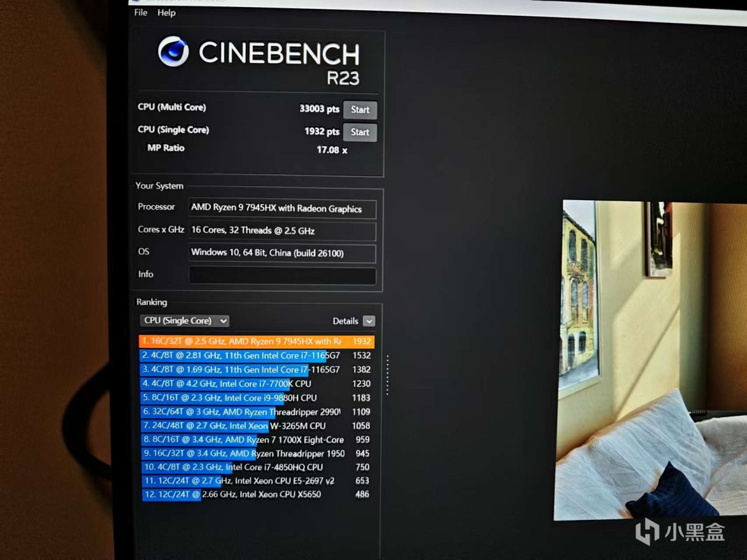This screenshot has width=747, height=560.
Task: Select ranking row Intel Core i9-9880H
Action: [x=257, y=398]
